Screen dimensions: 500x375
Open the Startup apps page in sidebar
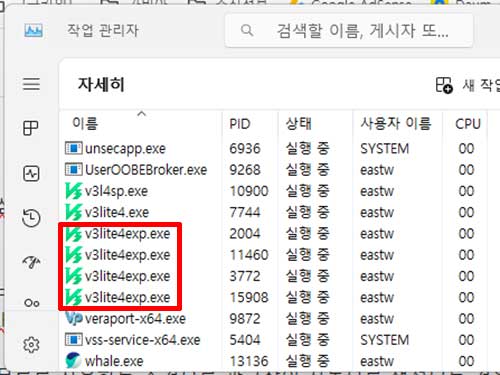(x=31, y=263)
